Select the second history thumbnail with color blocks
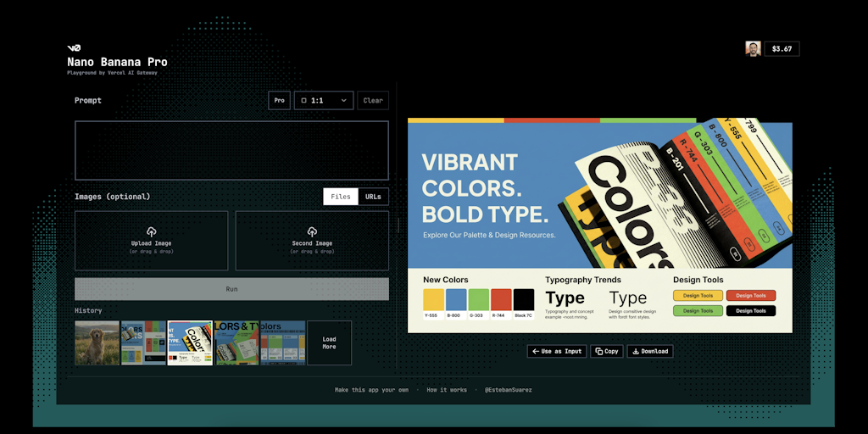The height and width of the screenshot is (434, 868). tap(143, 342)
